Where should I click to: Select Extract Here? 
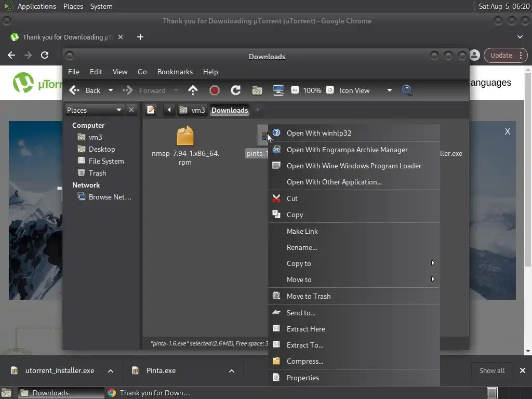[354, 329]
